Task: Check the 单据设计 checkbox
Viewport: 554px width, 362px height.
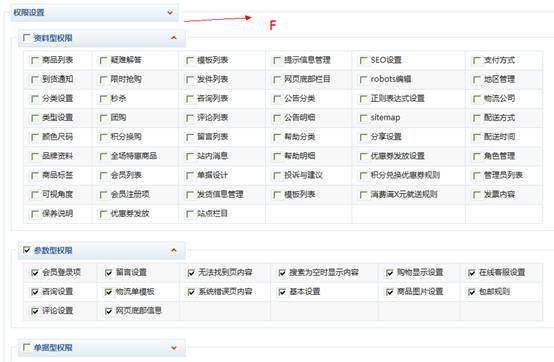Action: point(190,176)
